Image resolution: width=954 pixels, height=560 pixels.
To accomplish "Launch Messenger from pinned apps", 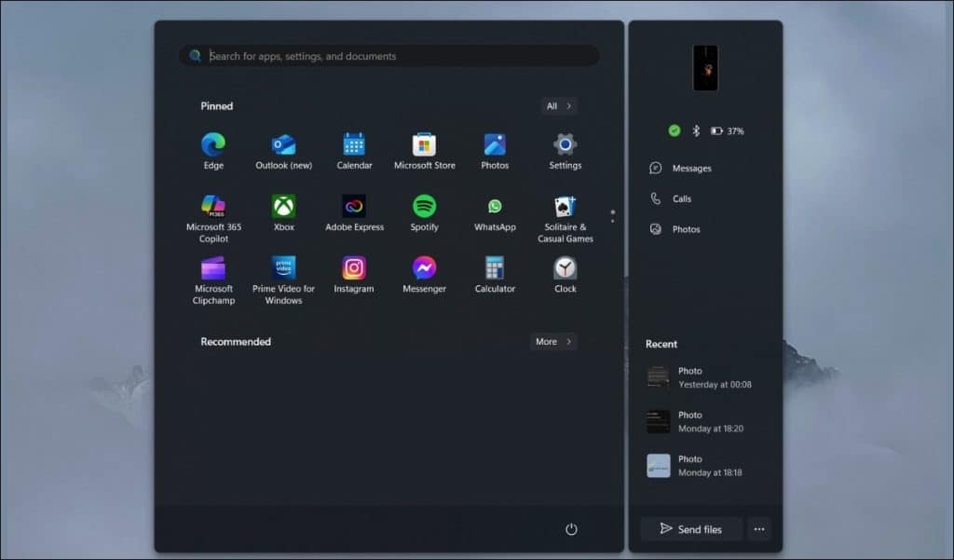I will 425,270.
